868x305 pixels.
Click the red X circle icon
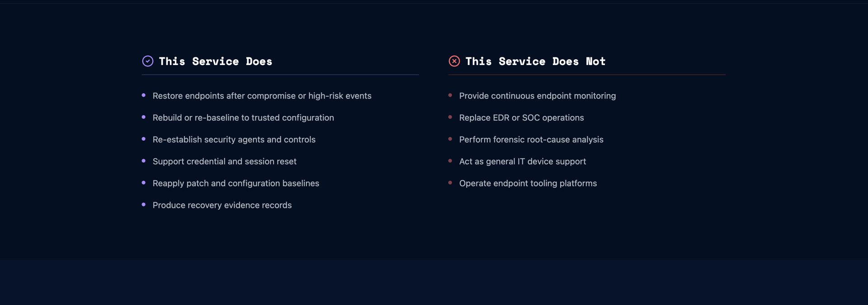tap(454, 61)
